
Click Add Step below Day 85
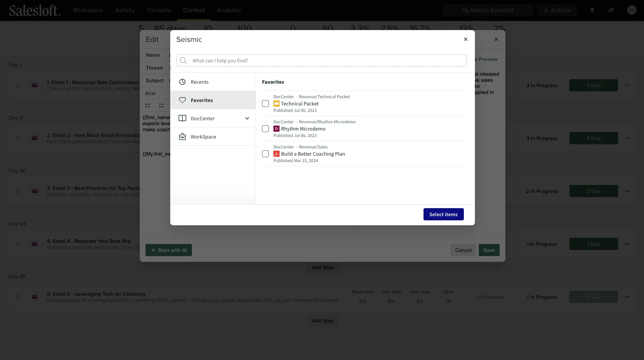(x=323, y=320)
